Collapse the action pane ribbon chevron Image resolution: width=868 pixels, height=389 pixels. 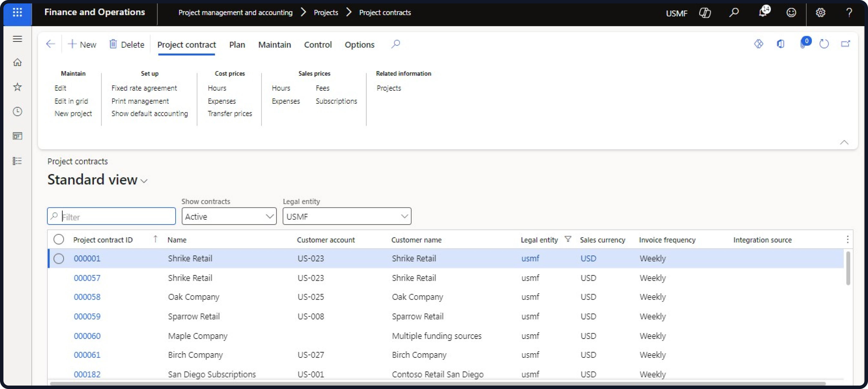tap(844, 142)
